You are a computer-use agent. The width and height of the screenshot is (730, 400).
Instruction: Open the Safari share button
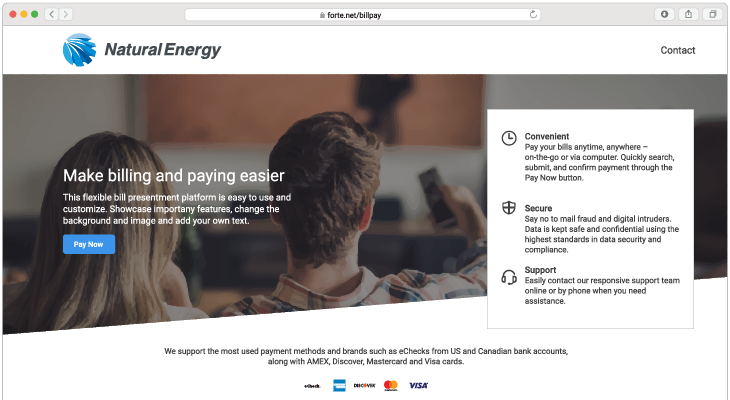(689, 14)
